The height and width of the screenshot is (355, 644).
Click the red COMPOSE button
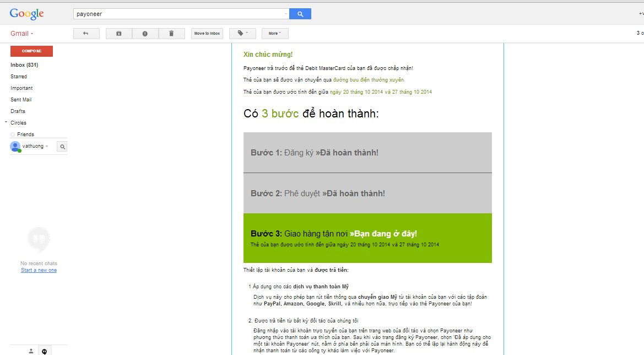click(x=31, y=51)
